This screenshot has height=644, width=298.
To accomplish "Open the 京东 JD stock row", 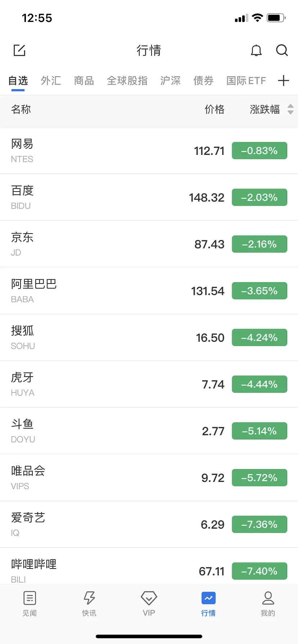I will click(x=108, y=244).
